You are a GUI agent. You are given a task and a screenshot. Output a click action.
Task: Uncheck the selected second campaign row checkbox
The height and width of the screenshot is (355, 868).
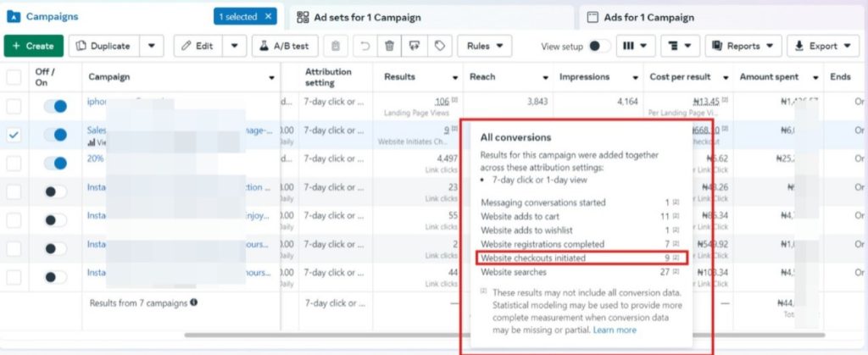[x=14, y=135]
